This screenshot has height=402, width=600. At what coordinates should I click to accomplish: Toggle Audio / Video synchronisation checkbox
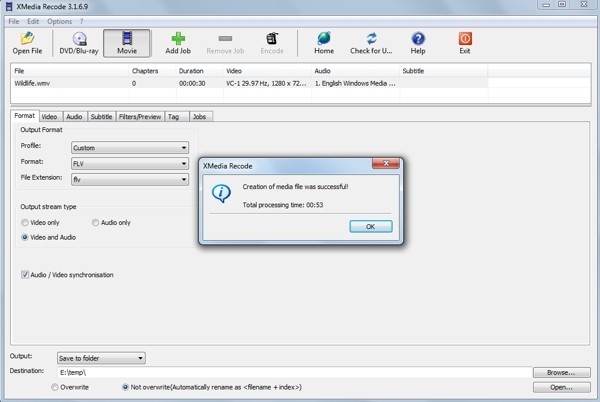[25, 275]
